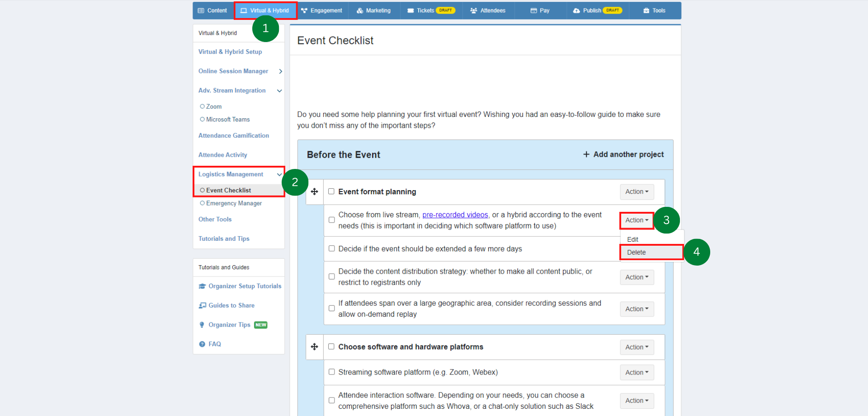
Task: Click the Guides to Share icon
Action: tap(202, 306)
